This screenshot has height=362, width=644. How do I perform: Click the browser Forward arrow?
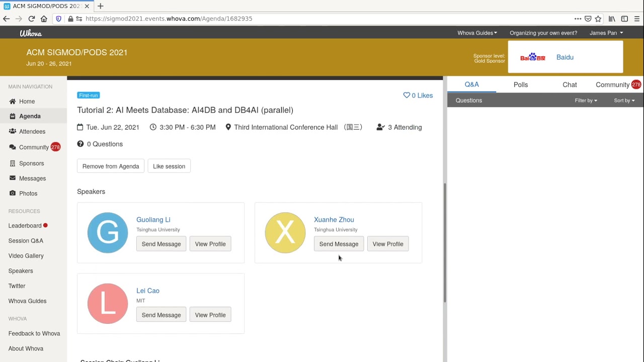coord(19,19)
